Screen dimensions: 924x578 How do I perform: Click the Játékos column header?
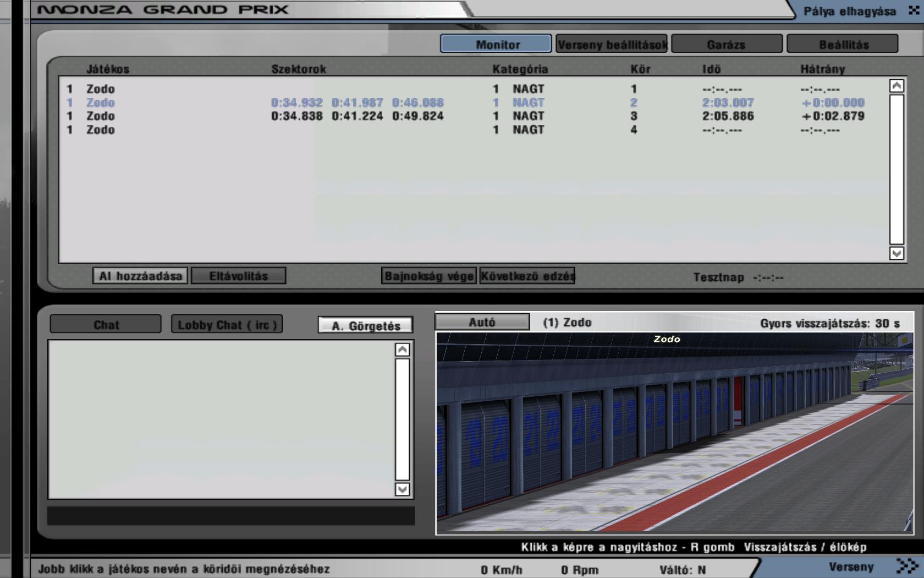point(108,69)
